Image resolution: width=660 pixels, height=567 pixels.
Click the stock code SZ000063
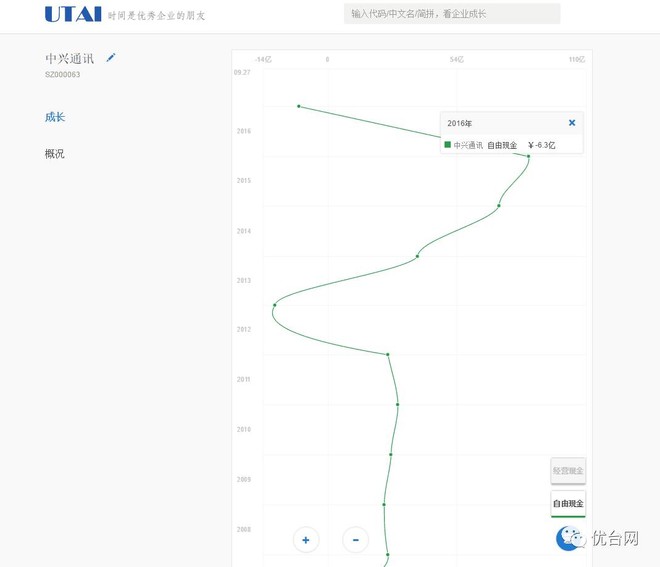click(x=62, y=75)
